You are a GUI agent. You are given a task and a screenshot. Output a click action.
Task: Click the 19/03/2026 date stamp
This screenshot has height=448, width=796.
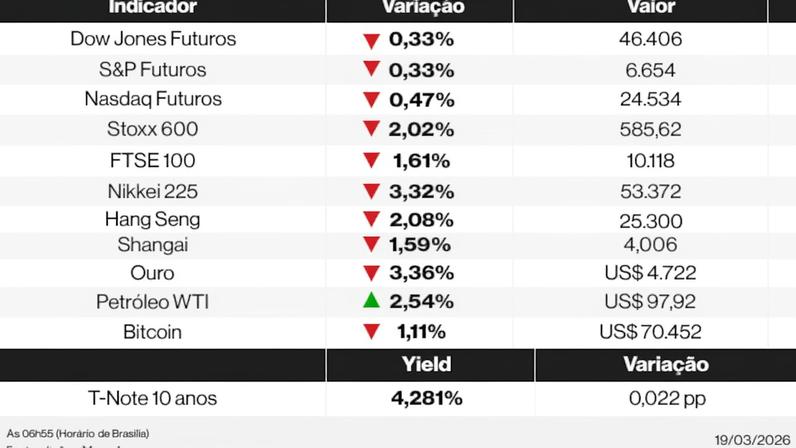(x=751, y=439)
